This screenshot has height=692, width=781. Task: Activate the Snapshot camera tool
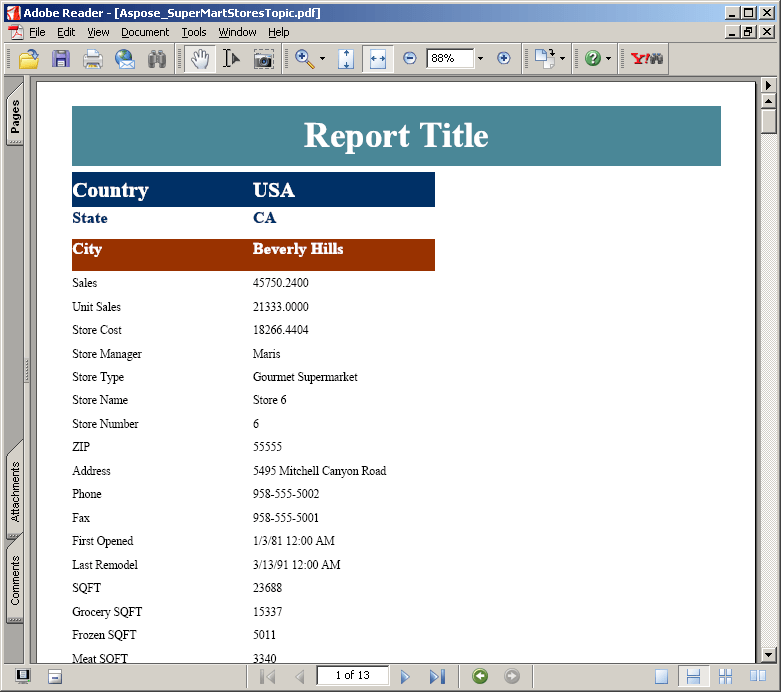click(x=263, y=59)
